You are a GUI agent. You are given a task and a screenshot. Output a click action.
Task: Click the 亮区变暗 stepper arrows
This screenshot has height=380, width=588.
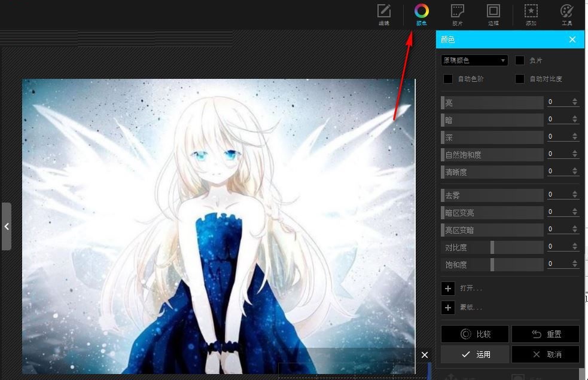pyautogui.click(x=574, y=229)
